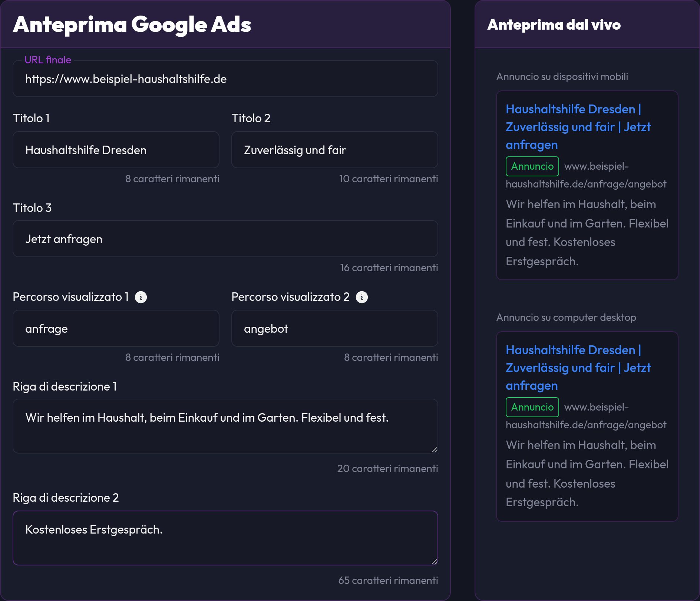Click the '20 caratteri rimanenti' counter
This screenshot has height=601, width=700.
tap(387, 469)
